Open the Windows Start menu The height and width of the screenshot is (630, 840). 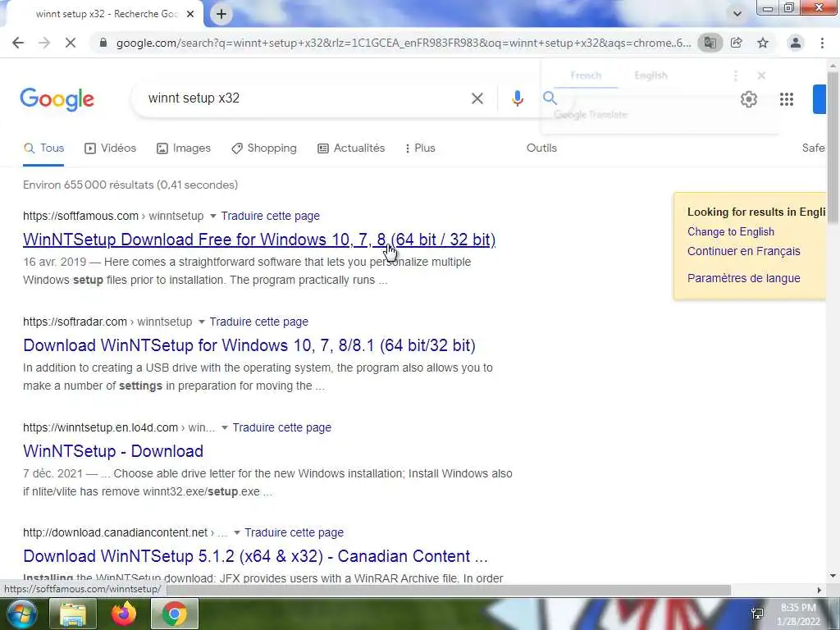point(21,614)
